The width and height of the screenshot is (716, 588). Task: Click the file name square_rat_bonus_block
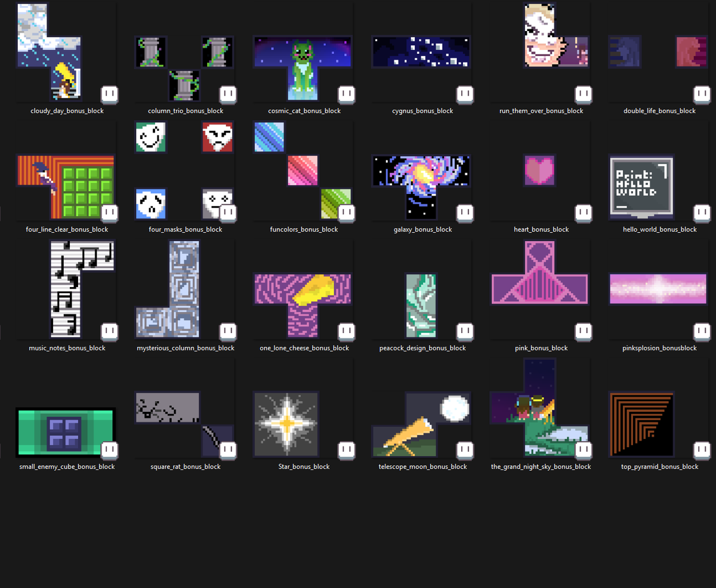186,467
